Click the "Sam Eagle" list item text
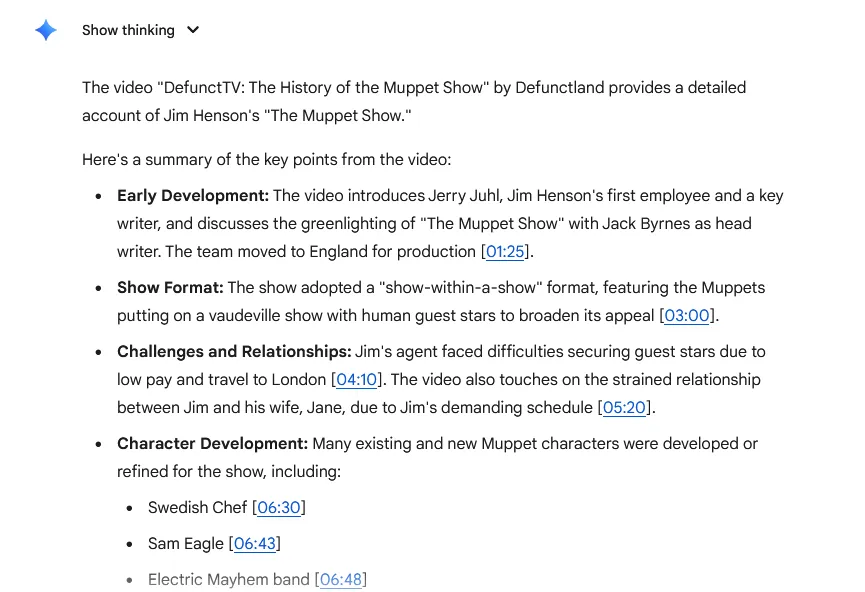865x592 pixels. coord(185,544)
